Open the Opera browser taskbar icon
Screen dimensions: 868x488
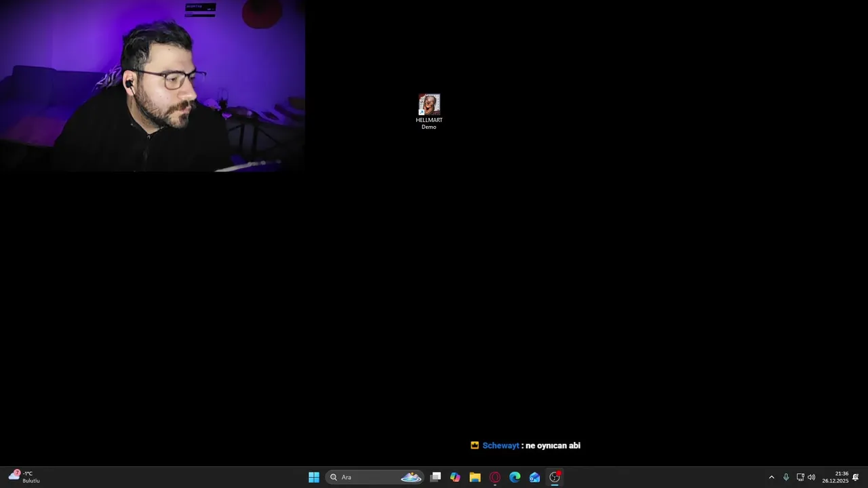(x=495, y=477)
